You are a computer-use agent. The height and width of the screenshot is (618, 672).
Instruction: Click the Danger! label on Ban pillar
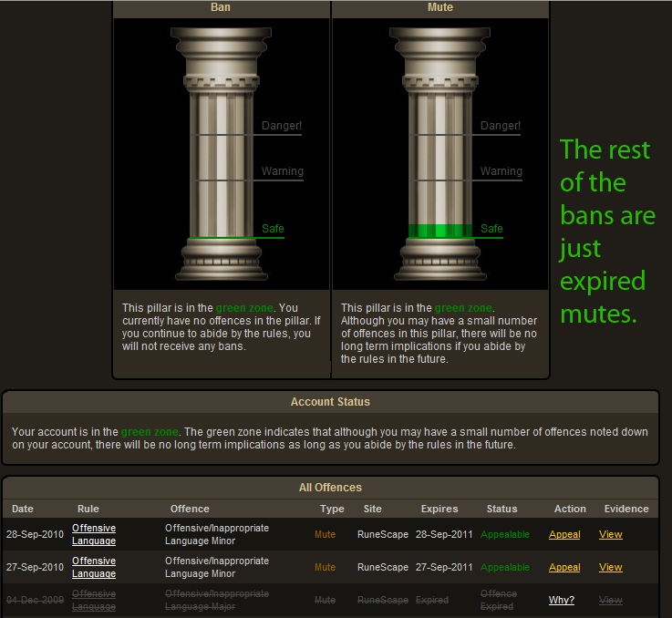pyautogui.click(x=282, y=126)
